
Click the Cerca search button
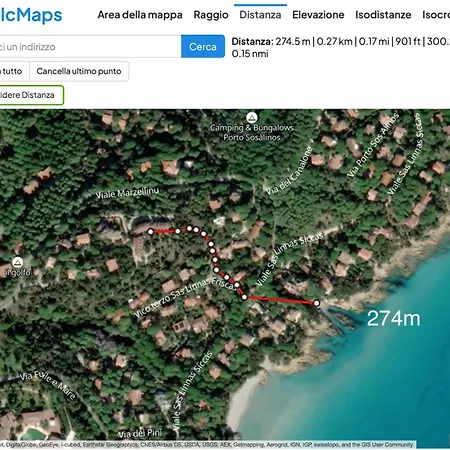pyautogui.click(x=203, y=46)
